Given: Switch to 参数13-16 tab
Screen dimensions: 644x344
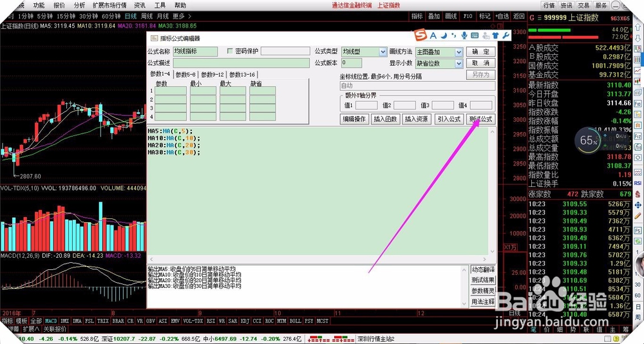Looking at the screenshot, I should [x=242, y=75].
